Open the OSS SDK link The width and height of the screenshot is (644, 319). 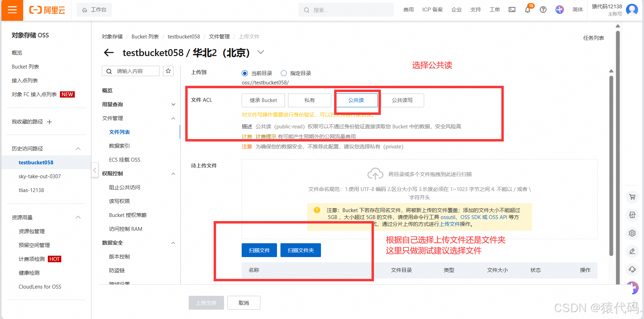471,217
